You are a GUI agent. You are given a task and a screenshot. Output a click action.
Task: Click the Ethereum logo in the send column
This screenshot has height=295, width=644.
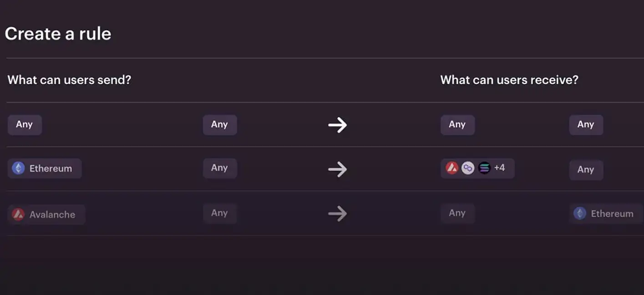(18, 168)
